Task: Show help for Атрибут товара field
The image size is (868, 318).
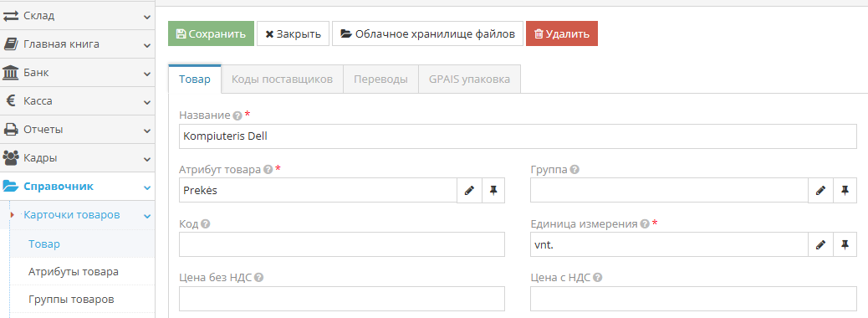Action: tap(268, 170)
